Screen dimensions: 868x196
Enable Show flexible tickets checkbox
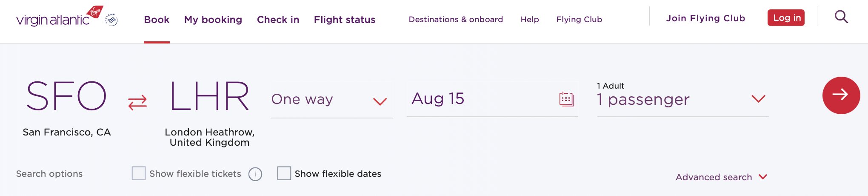click(139, 173)
